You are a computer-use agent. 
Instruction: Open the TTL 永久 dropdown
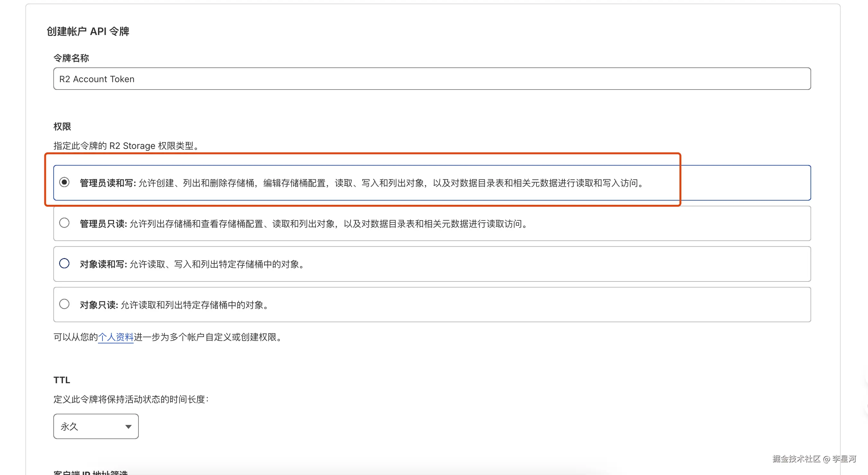pos(96,426)
